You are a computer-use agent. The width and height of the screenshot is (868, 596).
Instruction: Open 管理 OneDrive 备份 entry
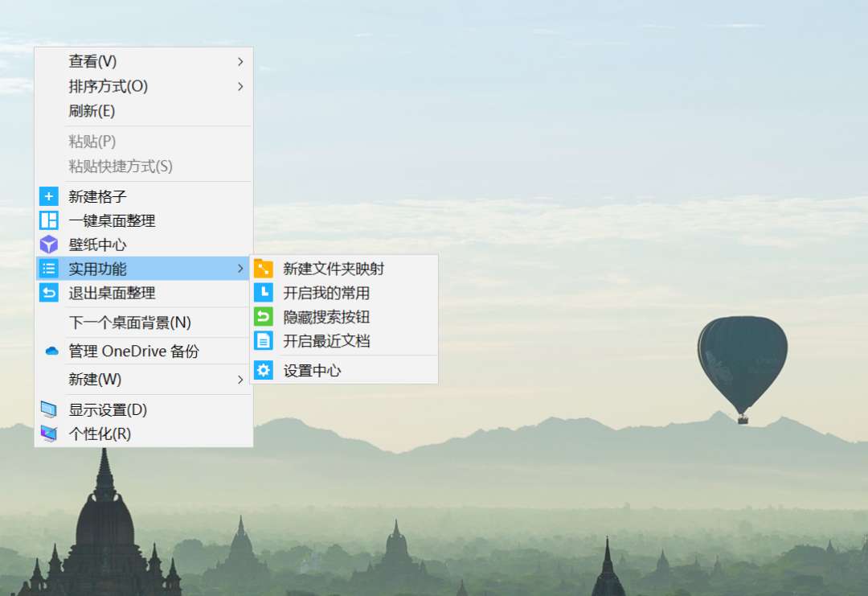point(143,351)
